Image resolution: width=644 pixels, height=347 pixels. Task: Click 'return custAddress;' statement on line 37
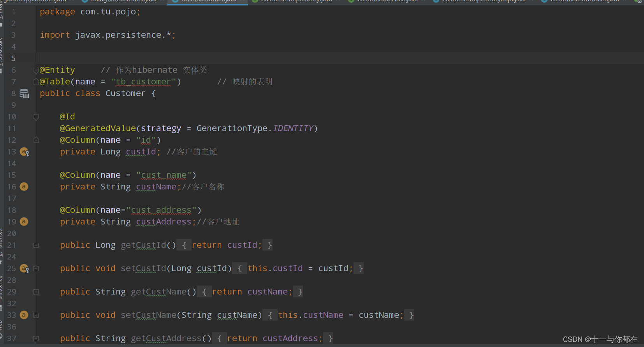pyautogui.click(x=275, y=338)
